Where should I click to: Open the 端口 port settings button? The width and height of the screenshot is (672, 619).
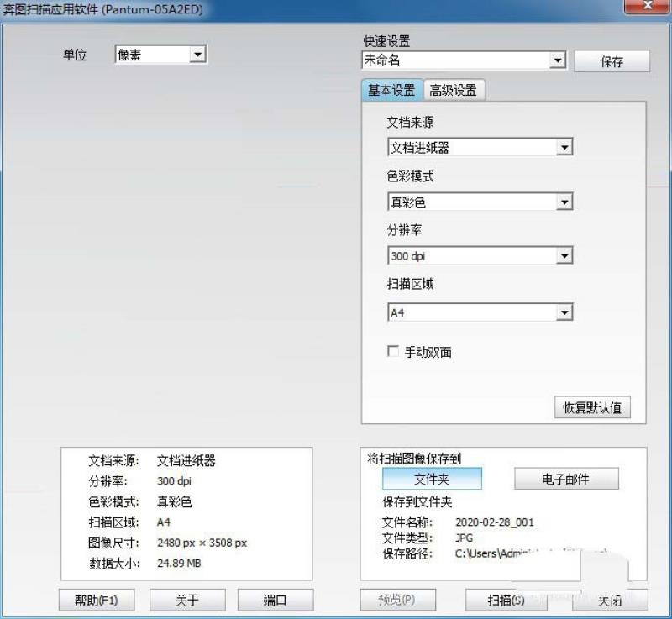coord(276,600)
